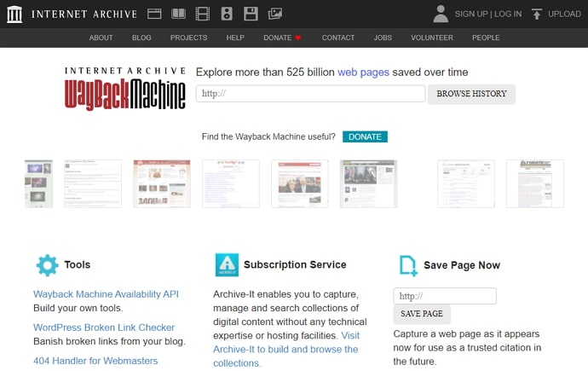Open the first archived page thumbnail
This screenshot has width=588, height=371.
(x=38, y=184)
